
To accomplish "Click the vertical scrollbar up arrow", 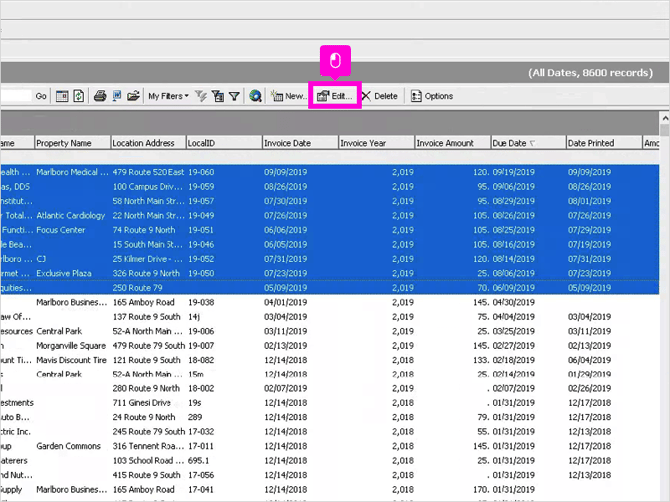I will pyautogui.click(x=664, y=117).
